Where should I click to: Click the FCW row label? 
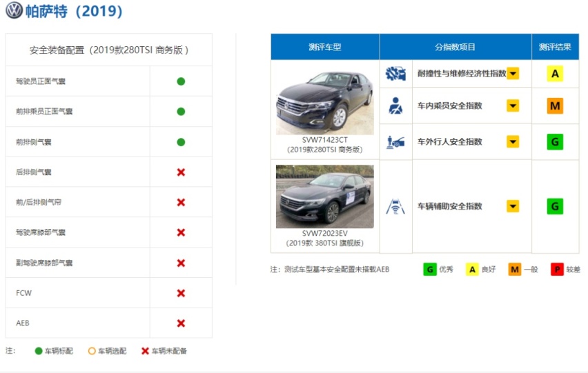(x=23, y=293)
